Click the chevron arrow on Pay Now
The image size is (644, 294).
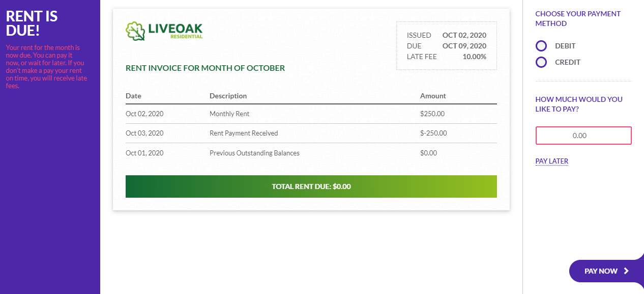(x=626, y=271)
